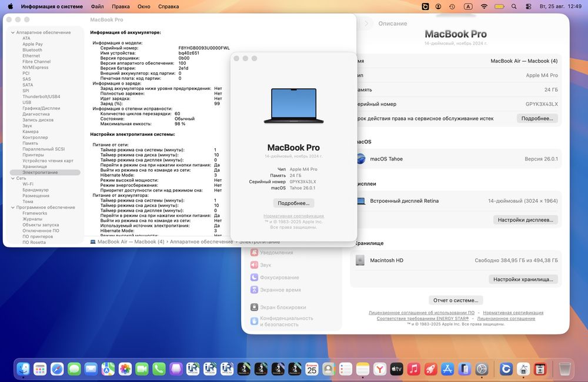Open Spotlight search in menu bar
This screenshot has width=588, height=382.
(x=514, y=6)
